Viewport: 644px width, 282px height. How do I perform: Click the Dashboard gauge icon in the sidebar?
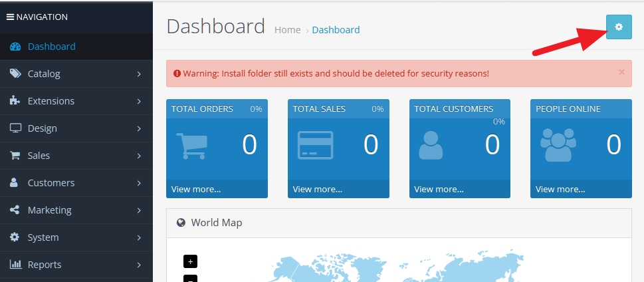click(15, 47)
